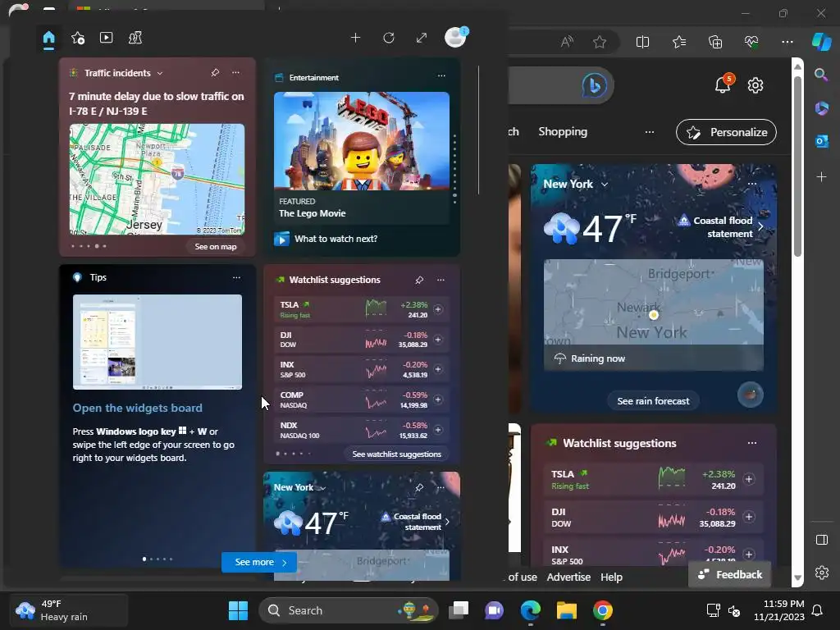Open the Copilot sidebar icon

821,42
